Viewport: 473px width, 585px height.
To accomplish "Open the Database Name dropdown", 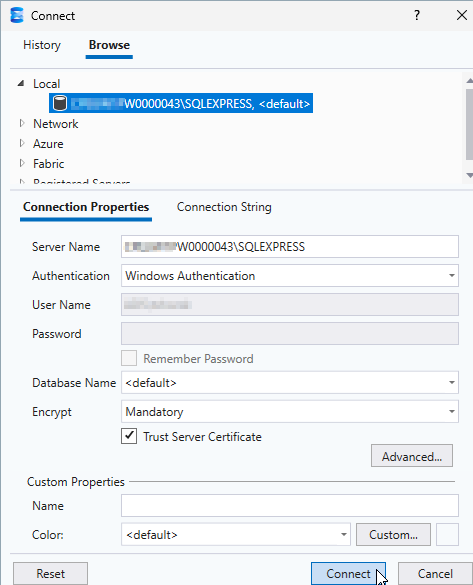I will tap(290, 382).
